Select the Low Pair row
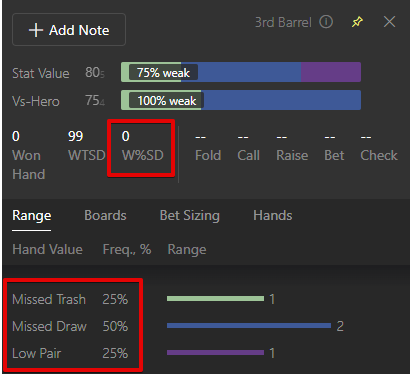This screenshot has height=376, width=410. (x=70, y=353)
